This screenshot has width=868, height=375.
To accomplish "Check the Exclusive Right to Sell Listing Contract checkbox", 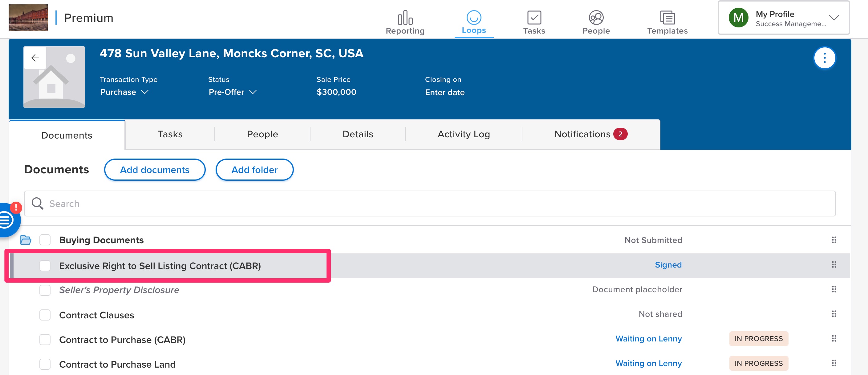I will coord(45,266).
